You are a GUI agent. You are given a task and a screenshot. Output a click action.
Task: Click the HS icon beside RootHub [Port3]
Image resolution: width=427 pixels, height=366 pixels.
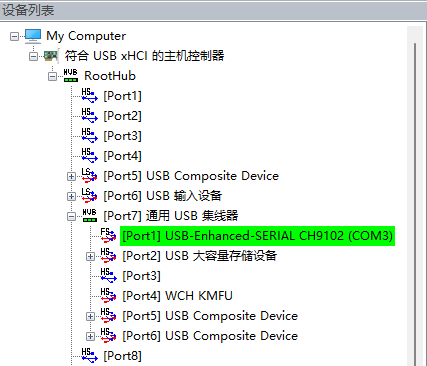tap(89, 135)
